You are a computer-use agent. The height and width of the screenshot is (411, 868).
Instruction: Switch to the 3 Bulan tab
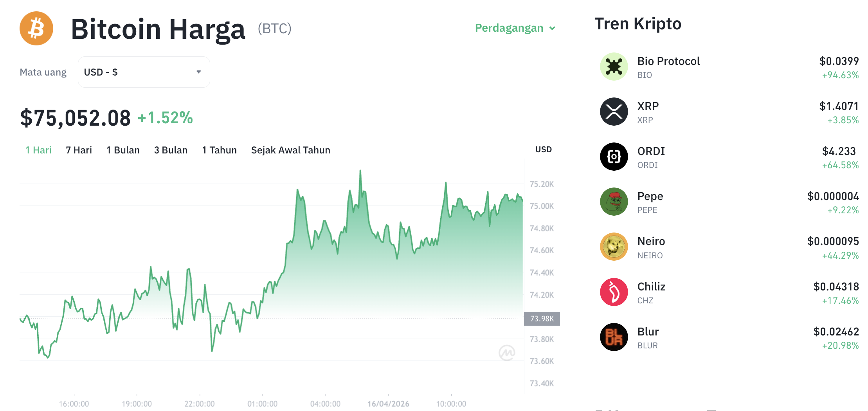[x=171, y=150]
